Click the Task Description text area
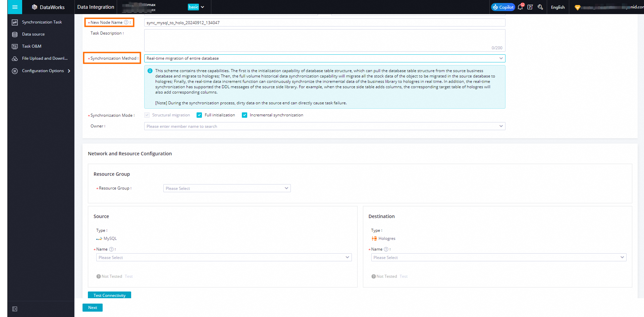The width and height of the screenshot is (644, 317). pos(325,40)
